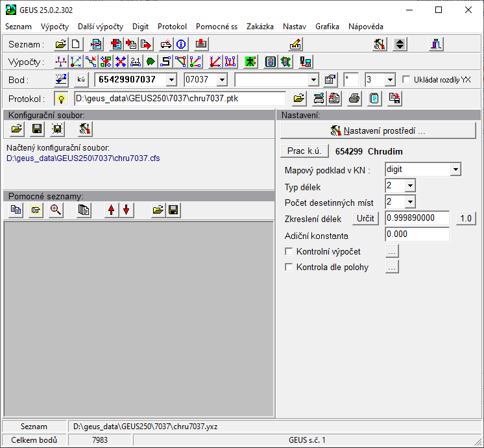
Task: Open a list file in Seznam toolbar
Action: pos(61,44)
